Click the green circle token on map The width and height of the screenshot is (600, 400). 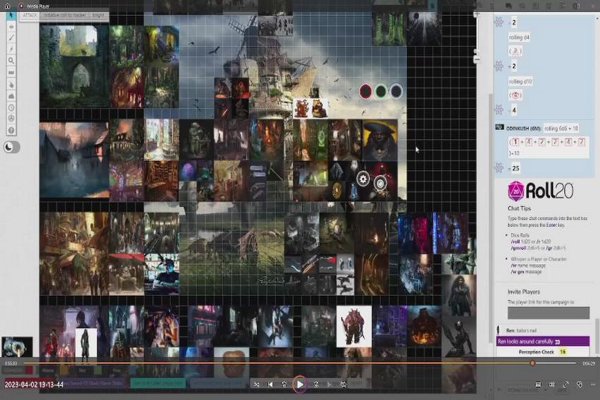[381, 91]
